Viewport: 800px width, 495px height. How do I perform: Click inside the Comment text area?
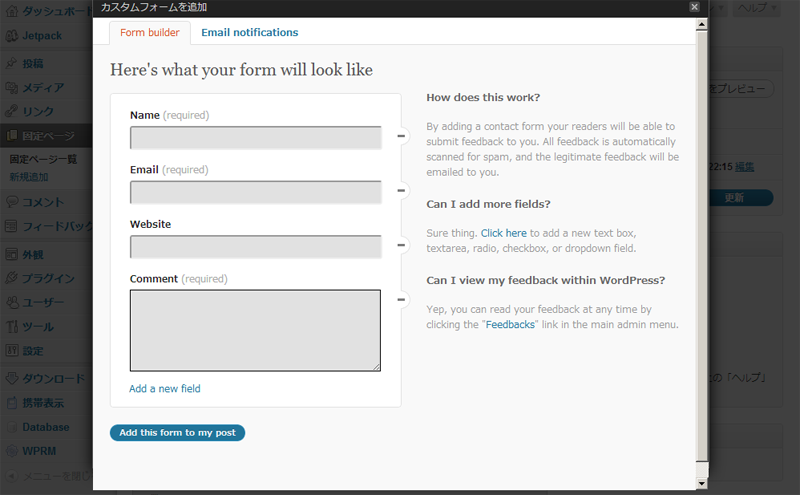click(x=255, y=330)
